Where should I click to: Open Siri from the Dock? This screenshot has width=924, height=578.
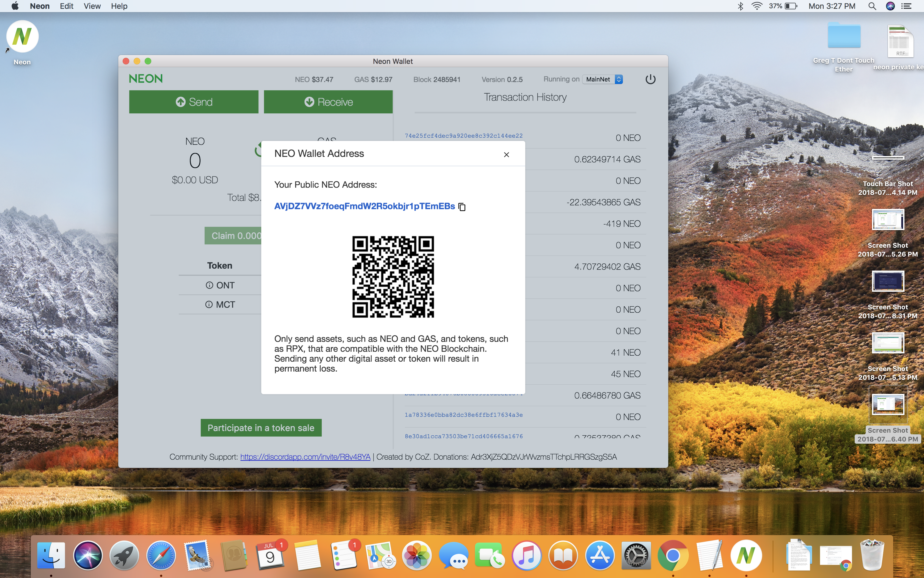88,555
